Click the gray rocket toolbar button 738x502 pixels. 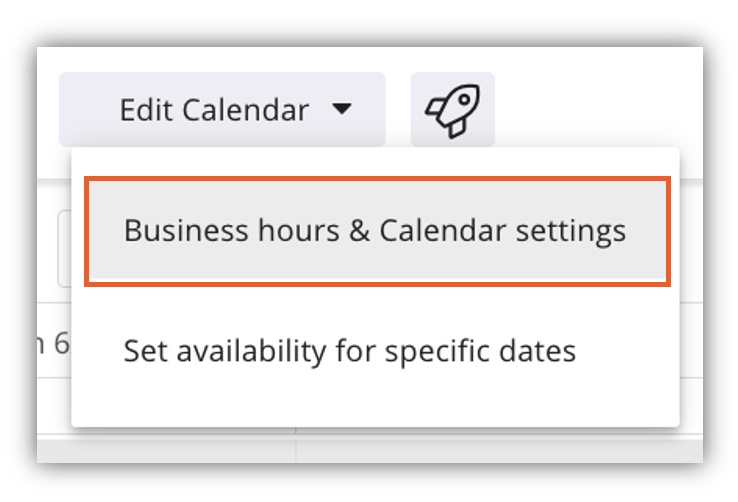click(452, 110)
